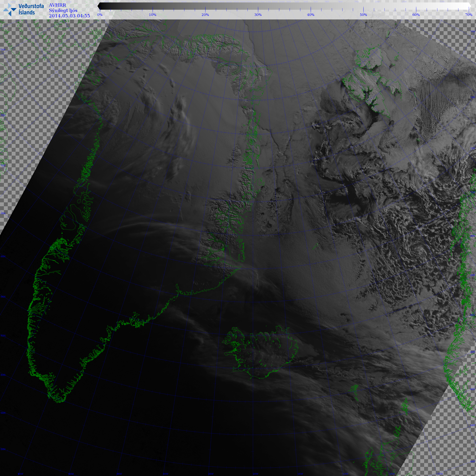Click the 10% label on the colorbar
476x476 pixels.
point(153,15)
